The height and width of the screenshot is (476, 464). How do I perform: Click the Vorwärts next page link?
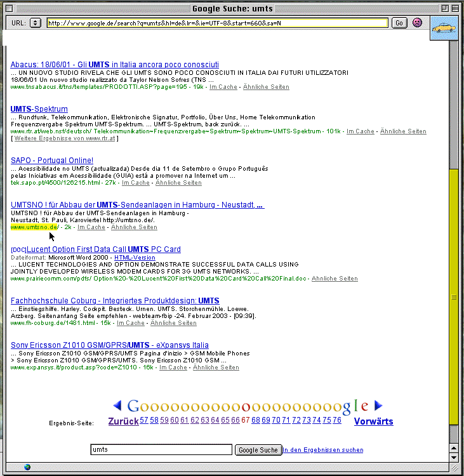pos(373,421)
